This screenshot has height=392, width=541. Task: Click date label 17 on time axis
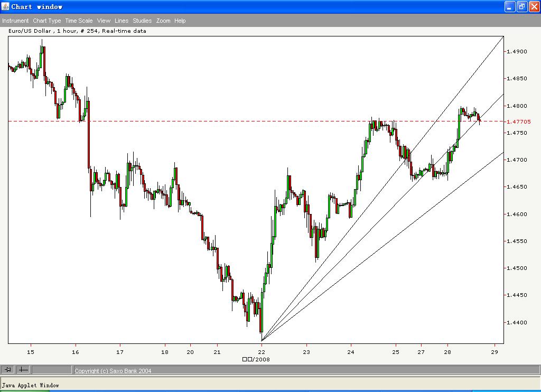coord(120,352)
